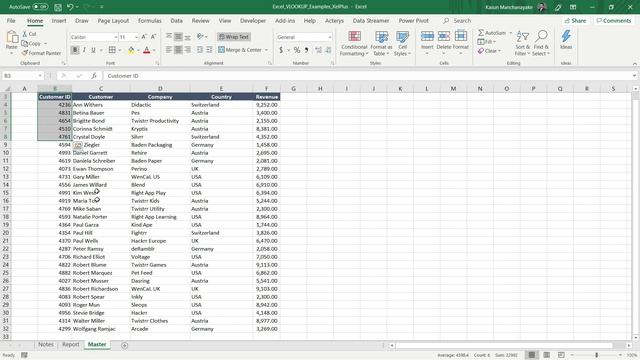Open the font size dropdown

136,37
